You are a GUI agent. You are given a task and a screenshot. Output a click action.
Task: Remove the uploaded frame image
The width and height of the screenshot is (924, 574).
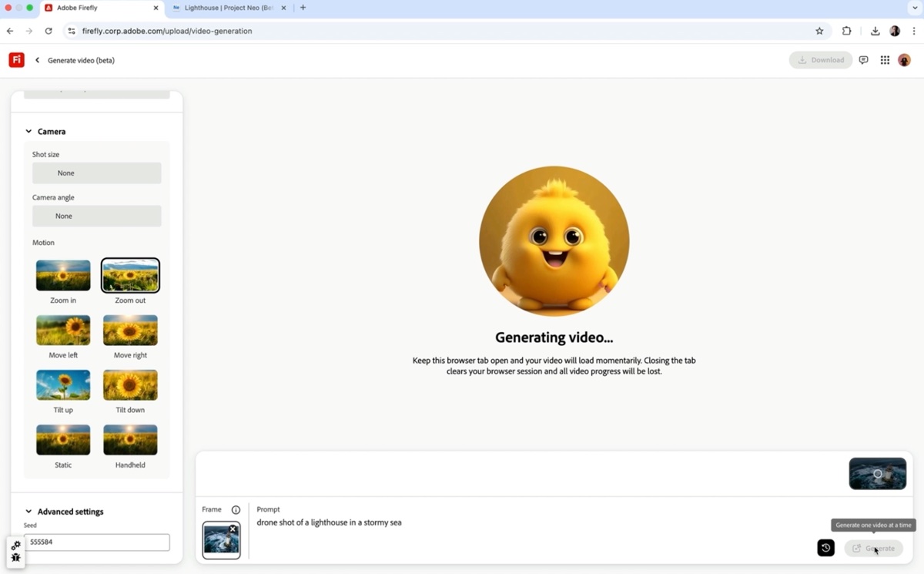click(233, 529)
